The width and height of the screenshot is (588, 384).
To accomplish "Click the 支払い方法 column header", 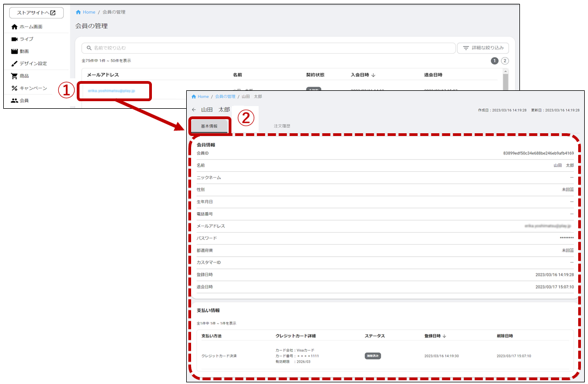I will click(x=211, y=336).
